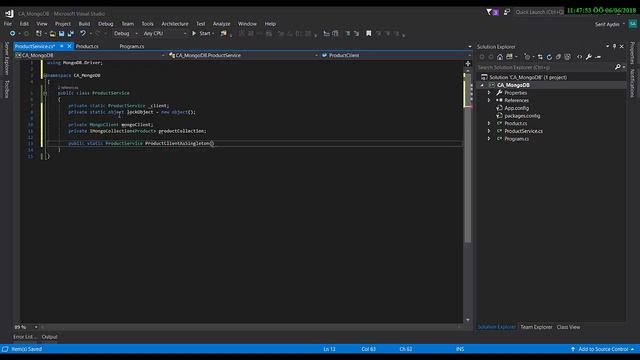This screenshot has width=640, height=360.
Task: Open the Server Explorer side tab
Action: (7, 58)
